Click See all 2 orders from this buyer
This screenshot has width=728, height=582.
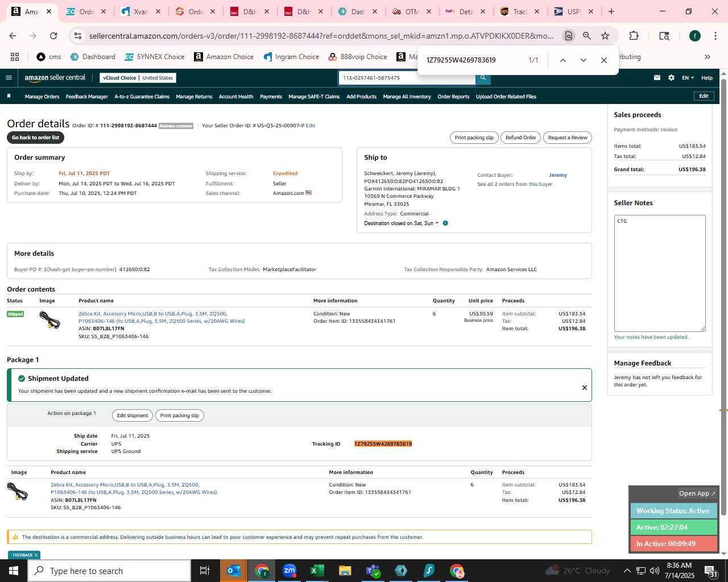coord(515,184)
